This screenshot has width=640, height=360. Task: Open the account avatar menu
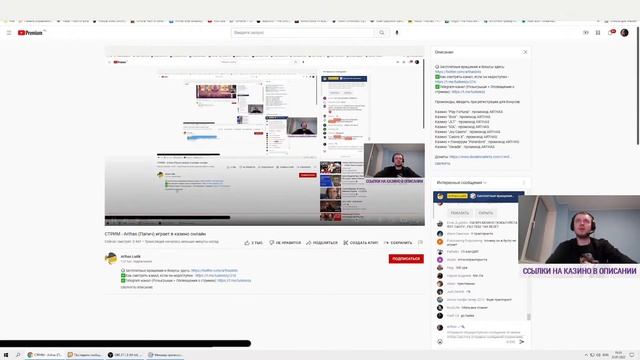pyautogui.click(x=624, y=33)
